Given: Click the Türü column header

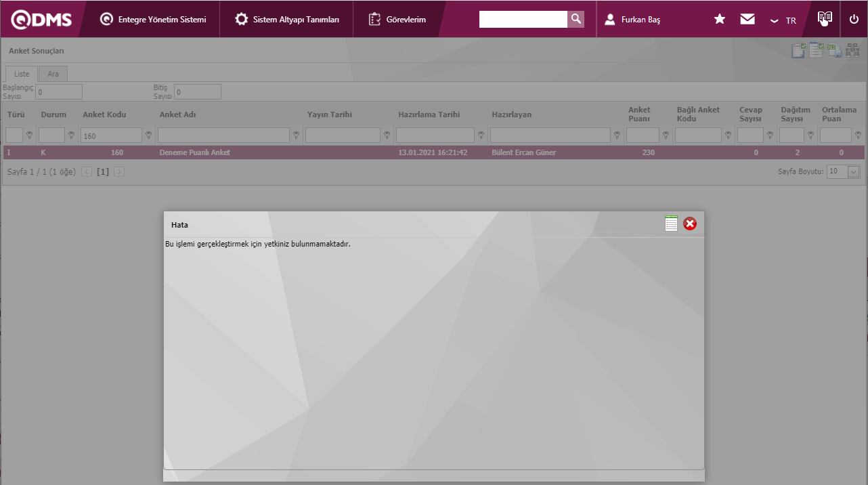Looking at the screenshot, I should [x=16, y=114].
